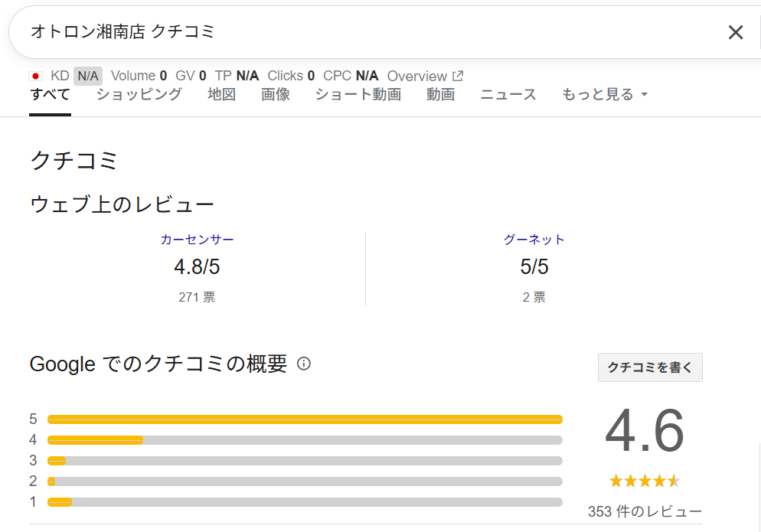Select the すべて tab

pyautogui.click(x=50, y=95)
